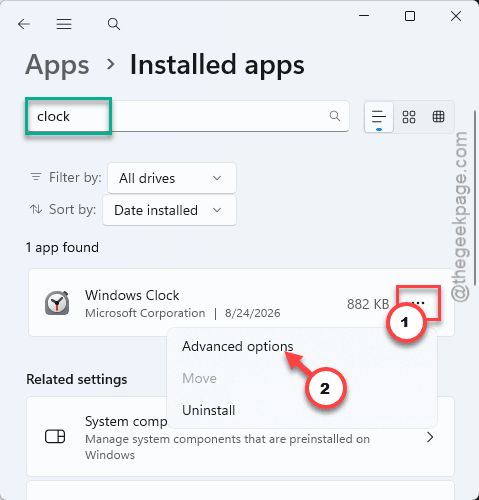Click the 'Manage system components' description

click(227, 447)
